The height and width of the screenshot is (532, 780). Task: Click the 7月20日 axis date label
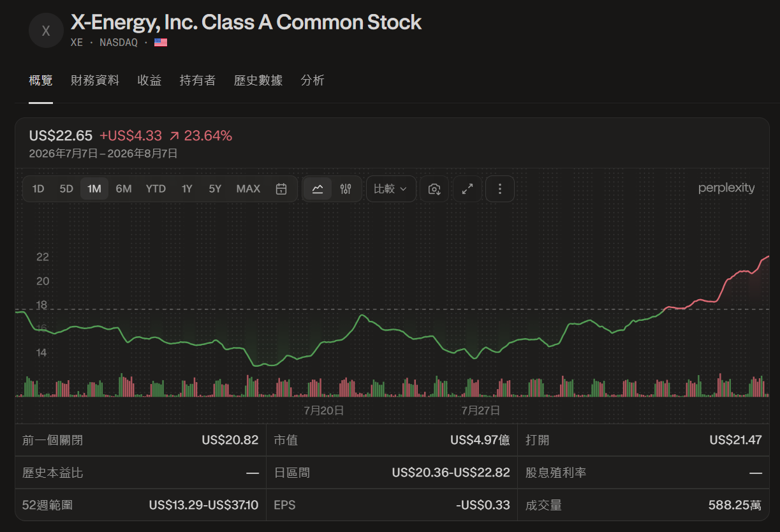click(324, 410)
